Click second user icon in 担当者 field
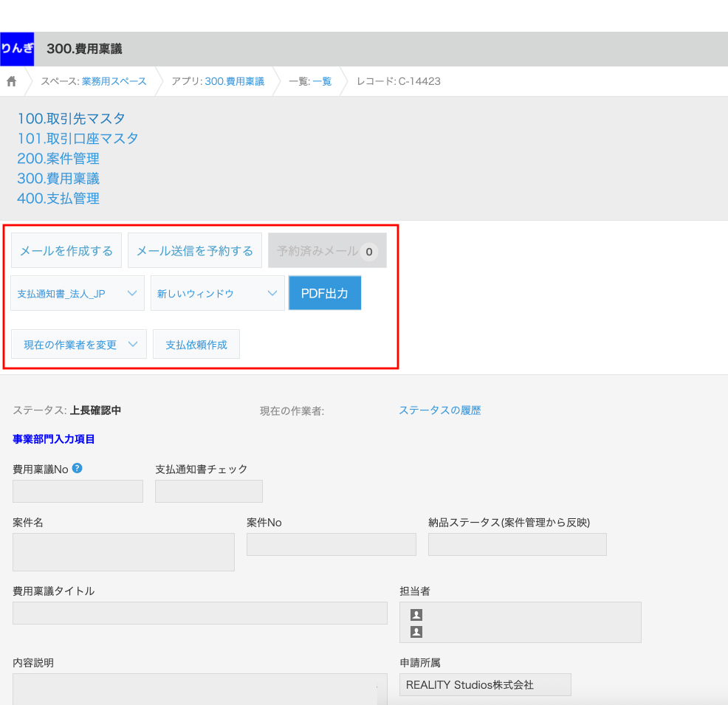The image size is (728, 705). click(x=416, y=632)
